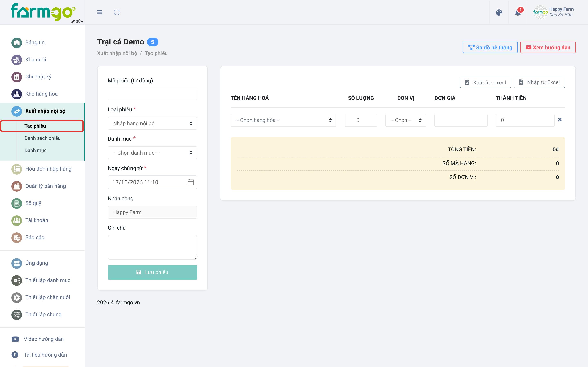
Task: Open the Chọn hàng hóa dropdown
Action: pos(283,120)
